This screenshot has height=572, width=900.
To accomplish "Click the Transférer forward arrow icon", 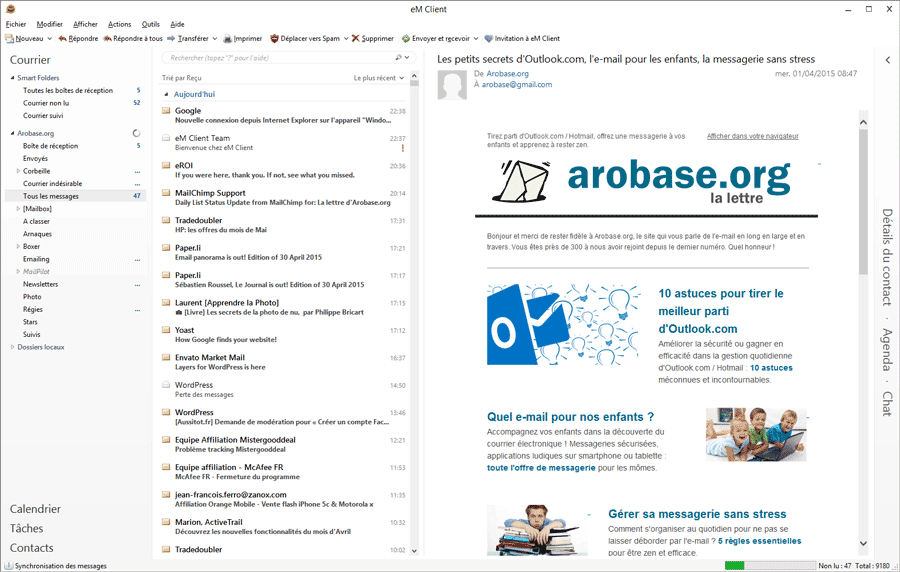I will click(x=171, y=38).
